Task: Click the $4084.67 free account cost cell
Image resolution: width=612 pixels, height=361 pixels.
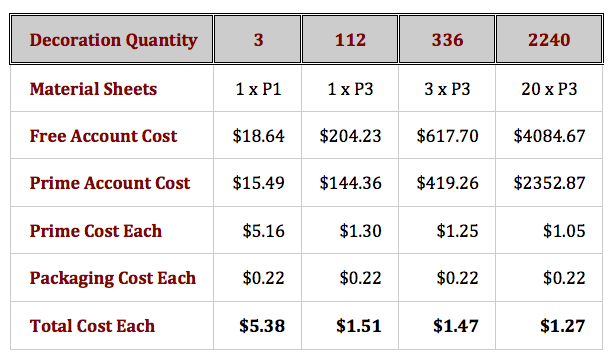Action: tap(549, 136)
